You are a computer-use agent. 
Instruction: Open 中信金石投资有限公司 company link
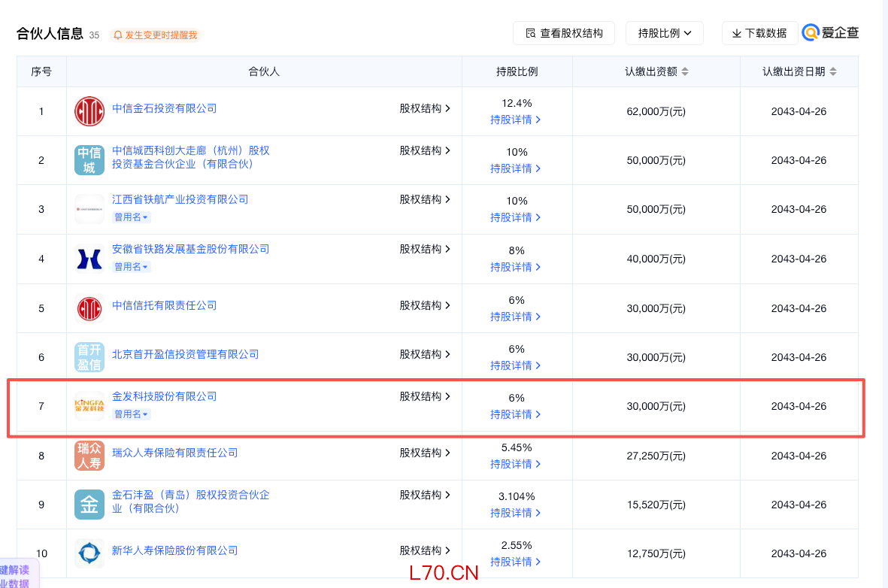pyautogui.click(x=164, y=108)
